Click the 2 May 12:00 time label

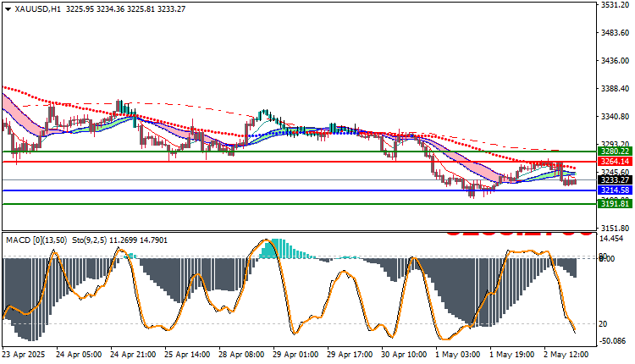pyautogui.click(x=566, y=355)
